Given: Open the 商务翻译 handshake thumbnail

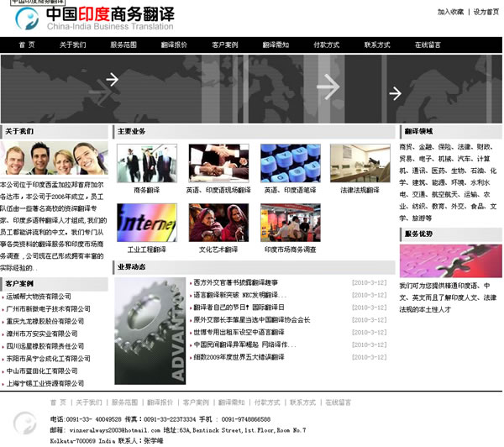Looking at the screenshot, I should pyautogui.click(x=146, y=163).
